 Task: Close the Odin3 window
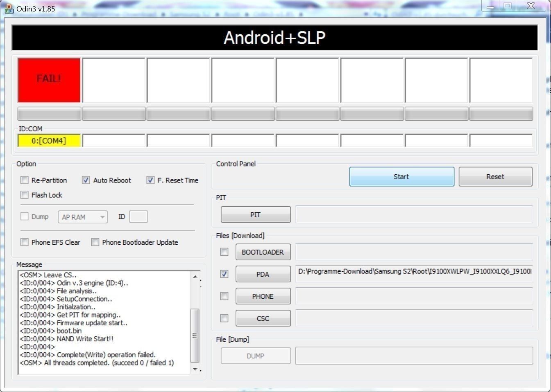[x=531, y=6]
